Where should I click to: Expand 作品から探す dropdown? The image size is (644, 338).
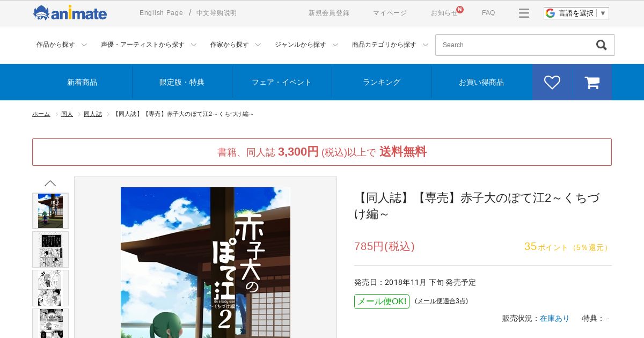point(62,45)
